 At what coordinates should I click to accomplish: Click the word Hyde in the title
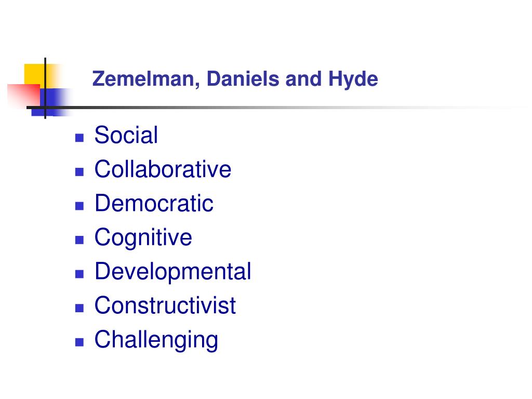[x=353, y=79]
